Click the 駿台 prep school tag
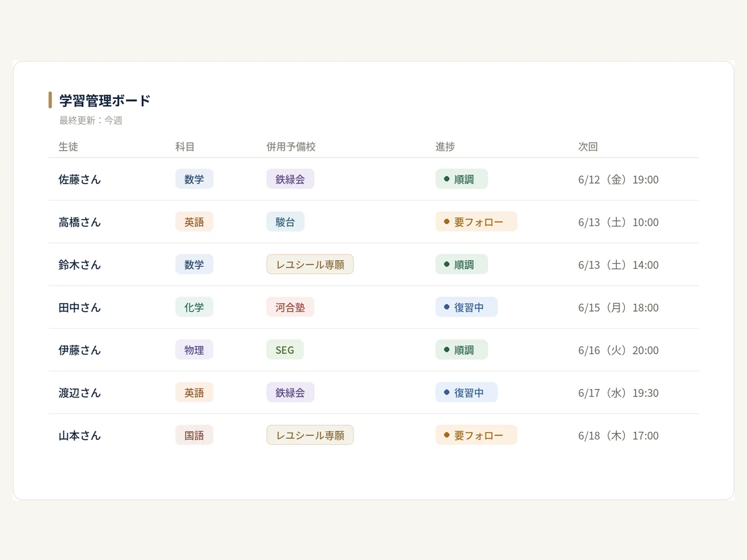Viewport: 747px width, 560px height. 285,222
